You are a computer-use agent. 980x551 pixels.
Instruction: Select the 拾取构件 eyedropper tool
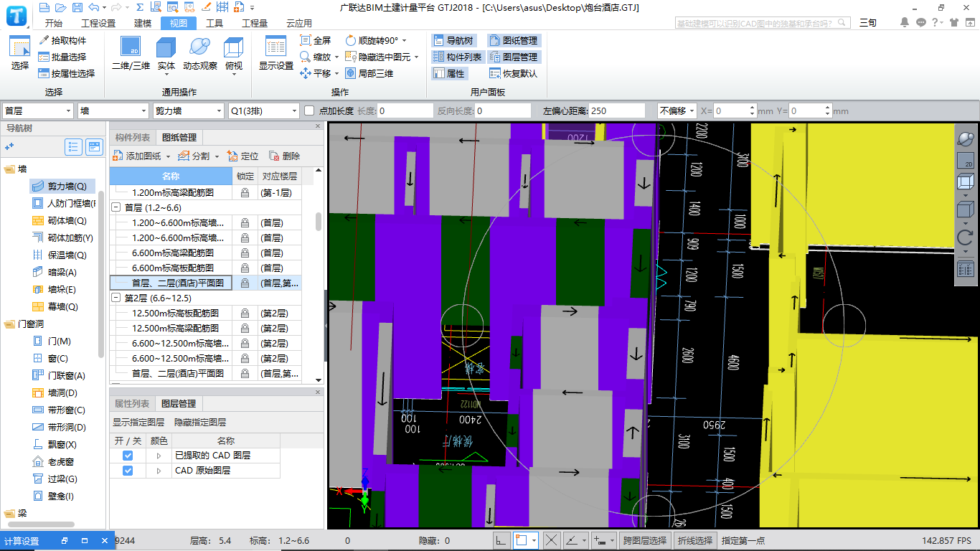(x=62, y=40)
